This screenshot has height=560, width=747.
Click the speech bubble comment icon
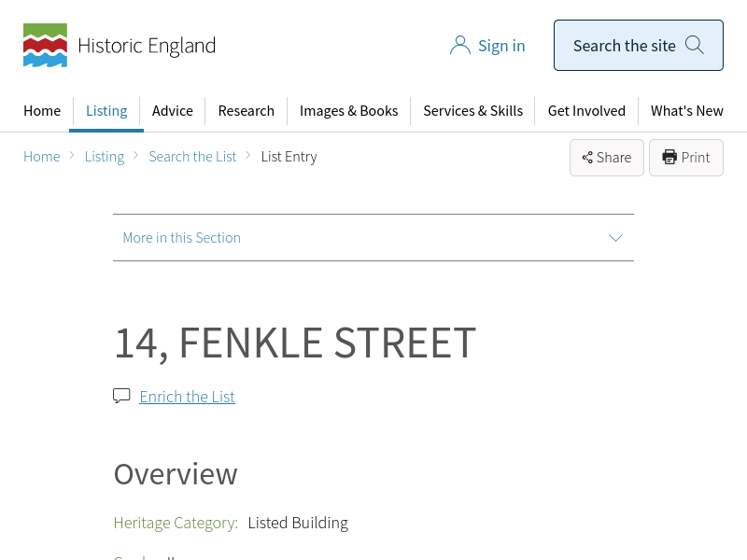(121, 396)
